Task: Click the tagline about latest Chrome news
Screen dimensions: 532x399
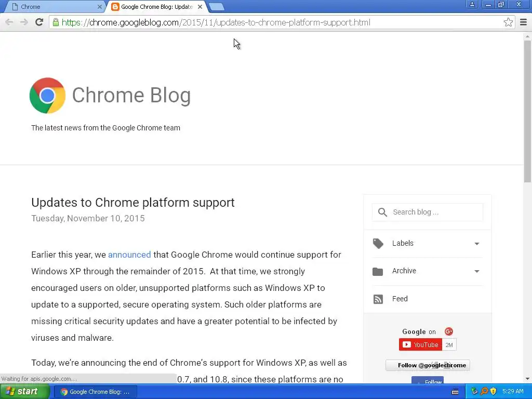Action: click(105, 128)
